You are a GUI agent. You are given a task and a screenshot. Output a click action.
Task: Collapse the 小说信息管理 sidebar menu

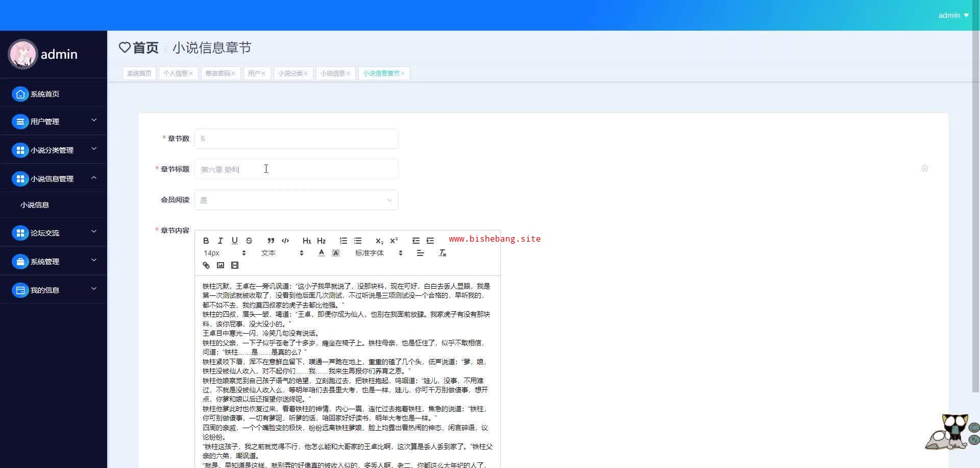54,178
